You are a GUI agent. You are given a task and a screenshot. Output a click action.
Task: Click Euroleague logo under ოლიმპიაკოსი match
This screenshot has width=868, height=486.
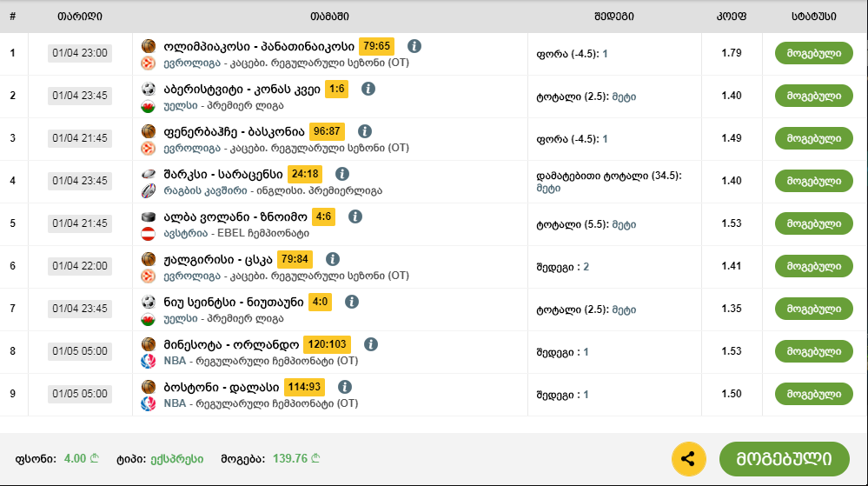(149, 63)
